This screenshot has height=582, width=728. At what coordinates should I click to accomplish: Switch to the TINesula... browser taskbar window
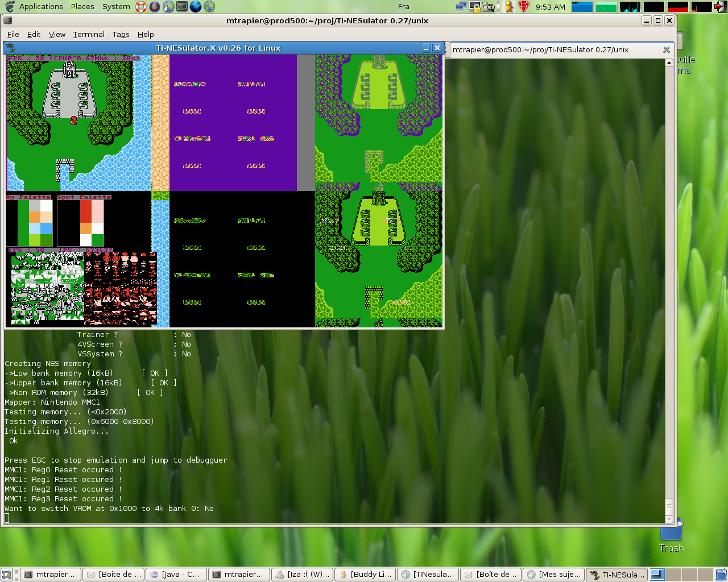(428, 575)
